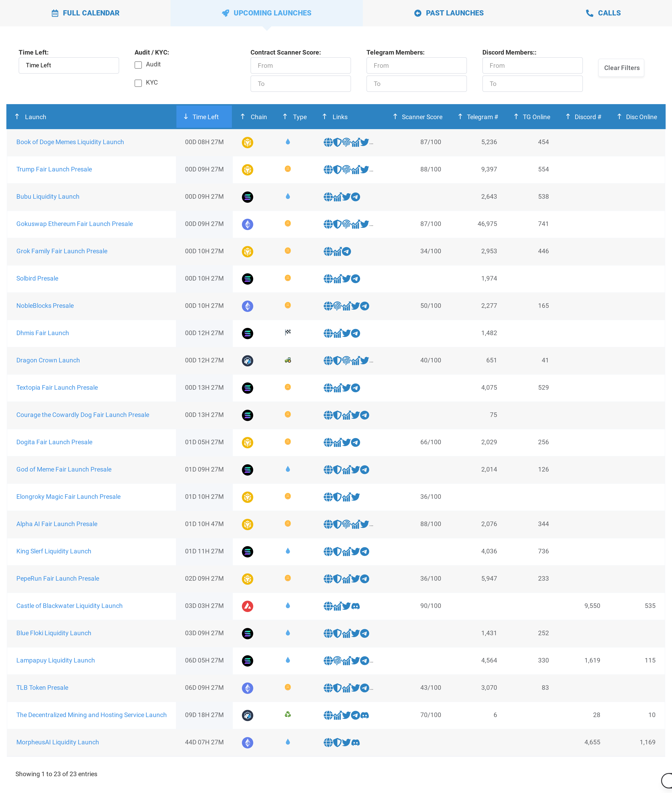The height and width of the screenshot is (793, 672).
Task: Enable the Audit checkbox filter
Action: tap(138, 65)
